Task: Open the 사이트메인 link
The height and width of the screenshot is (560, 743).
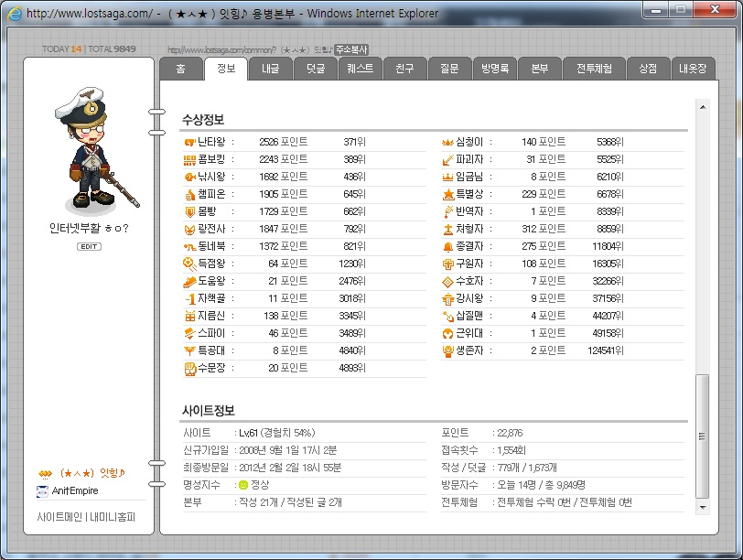Action: point(59,517)
